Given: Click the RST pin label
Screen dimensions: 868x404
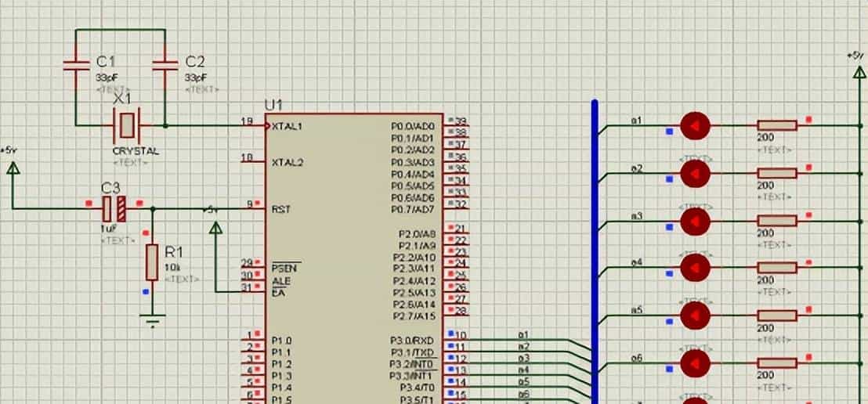Looking at the screenshot, I should click(280, 210).
